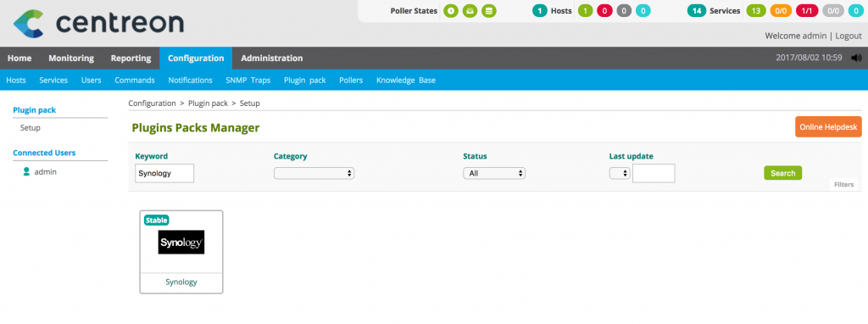The width and height of the screenshot is (868, 324).
Task: Click the poller stability envelope icon
Action: 470,11
